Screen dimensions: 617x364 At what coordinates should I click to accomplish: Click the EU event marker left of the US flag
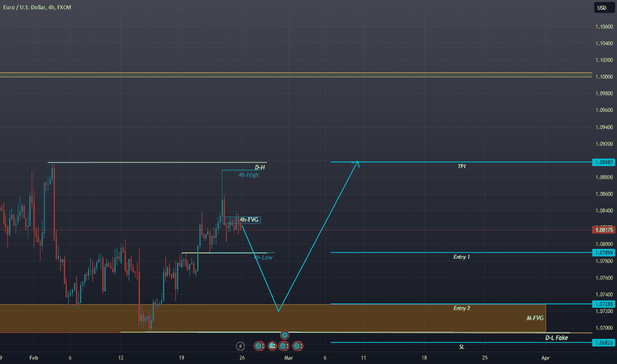(259, 346)
